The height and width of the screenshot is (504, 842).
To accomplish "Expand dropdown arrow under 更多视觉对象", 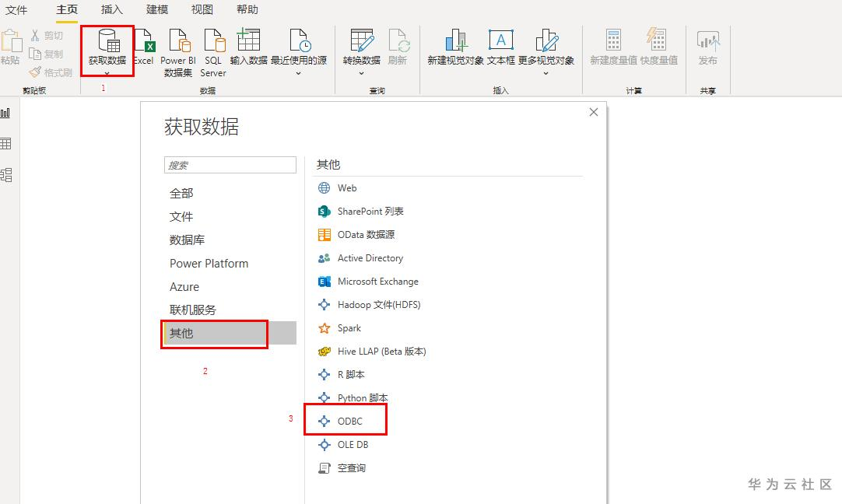I will pyautogui.click(x=546, y=74).
